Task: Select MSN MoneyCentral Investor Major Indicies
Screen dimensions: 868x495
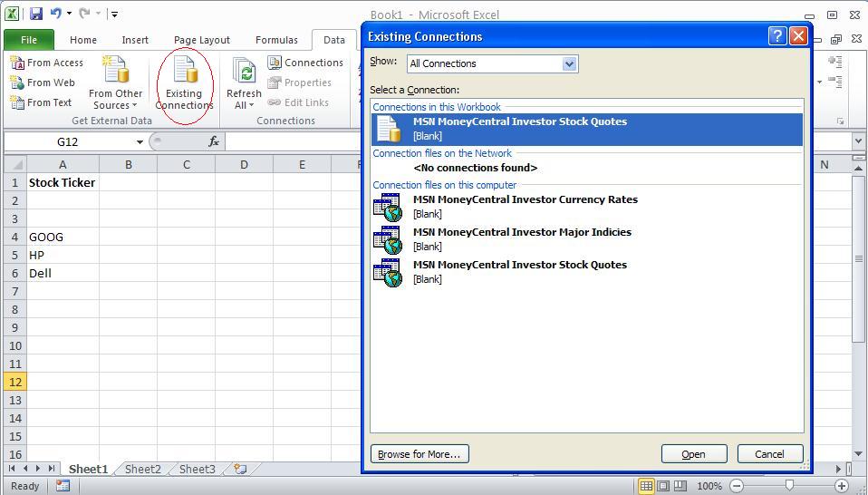Action: click(587, 239)
